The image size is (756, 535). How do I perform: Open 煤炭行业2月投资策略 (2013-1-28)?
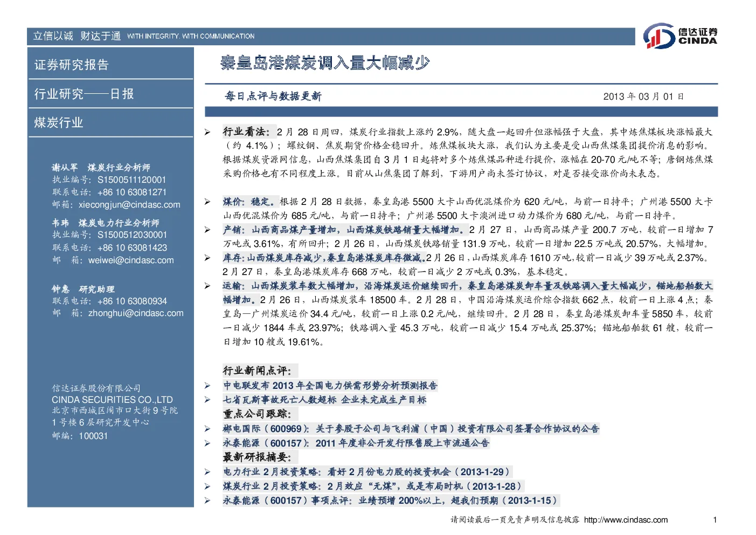tap(372, 486)
